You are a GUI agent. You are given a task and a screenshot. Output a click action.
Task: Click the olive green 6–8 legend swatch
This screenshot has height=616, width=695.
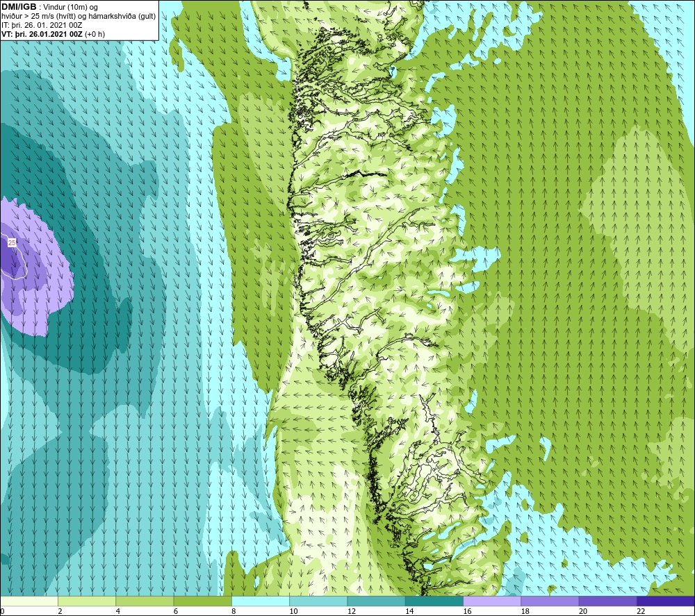pyautogui.click(x=202, y=601)
